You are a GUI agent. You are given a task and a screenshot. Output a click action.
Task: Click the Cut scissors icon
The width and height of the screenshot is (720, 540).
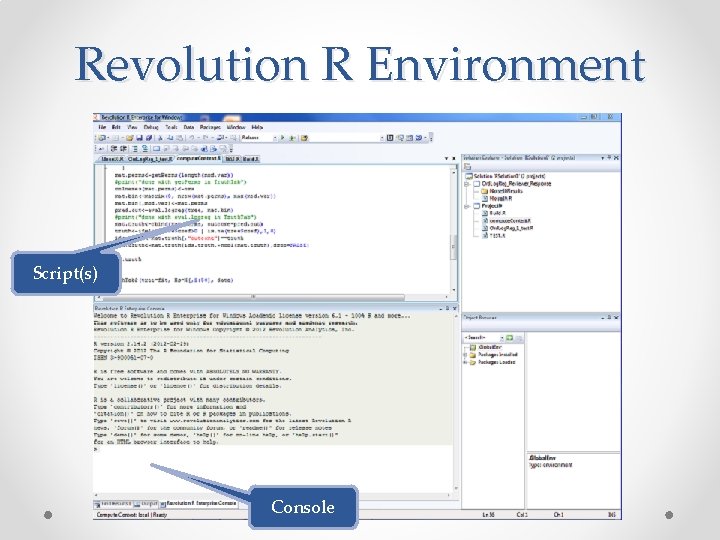[x=160, y=138]
